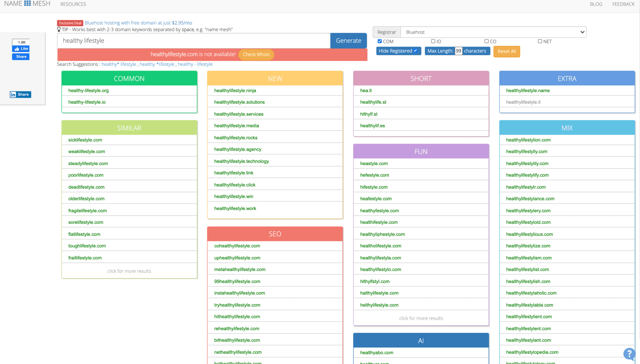Image resolution: width=640 pixels, height=364 pixels.
Task: Click the Check Whois button
Action: [x=256, y=54]
